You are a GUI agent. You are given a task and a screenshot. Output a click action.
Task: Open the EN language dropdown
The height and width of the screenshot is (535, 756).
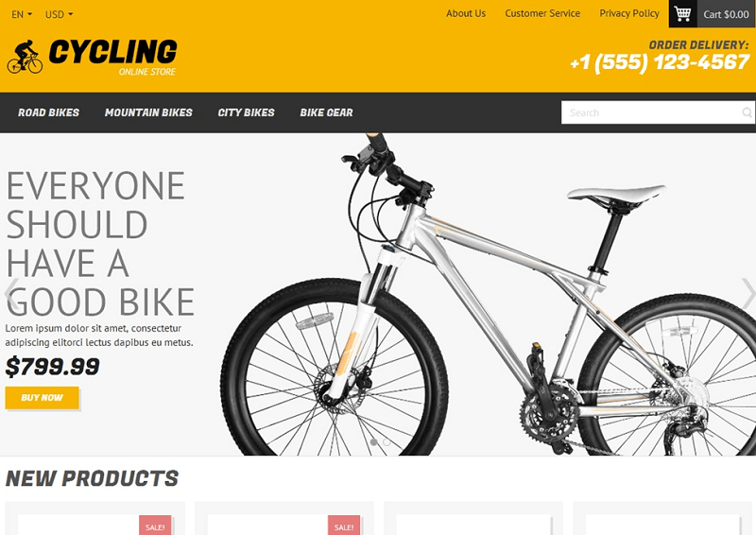[22, 14]
